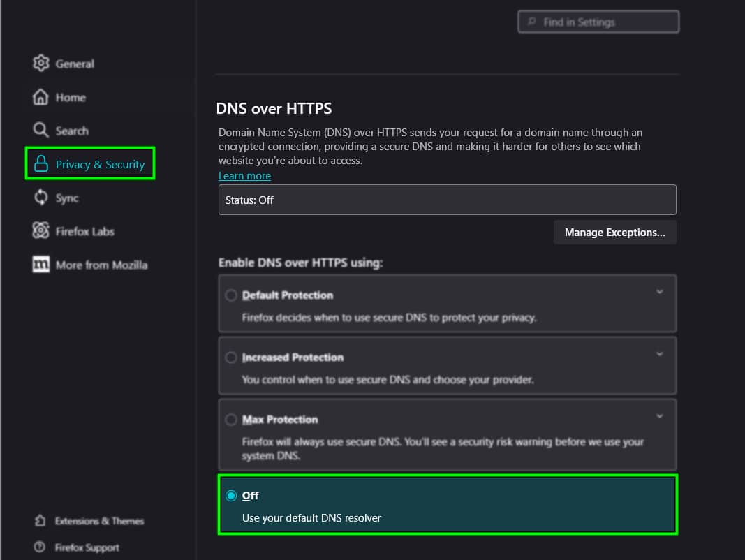The height and width of the screenshot is (560, 745).
Task: Select the Default Protection radio button
Action: 231,295
